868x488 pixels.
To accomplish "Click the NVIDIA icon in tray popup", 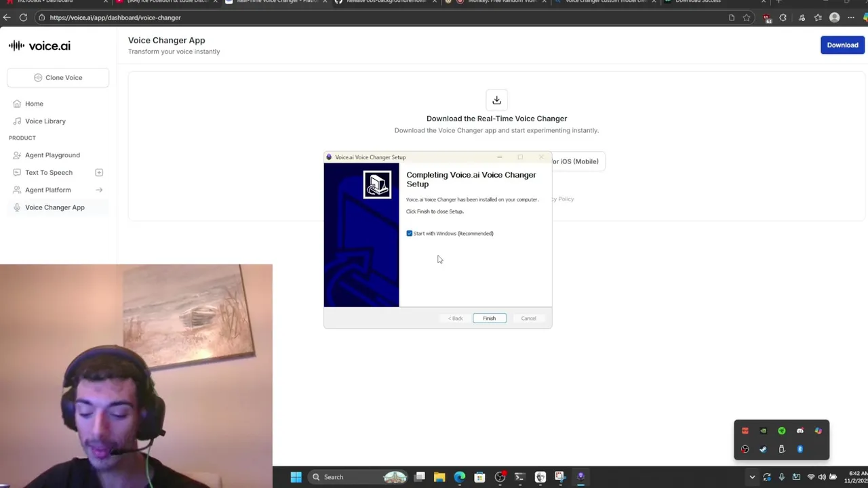I will coord(763,431).
